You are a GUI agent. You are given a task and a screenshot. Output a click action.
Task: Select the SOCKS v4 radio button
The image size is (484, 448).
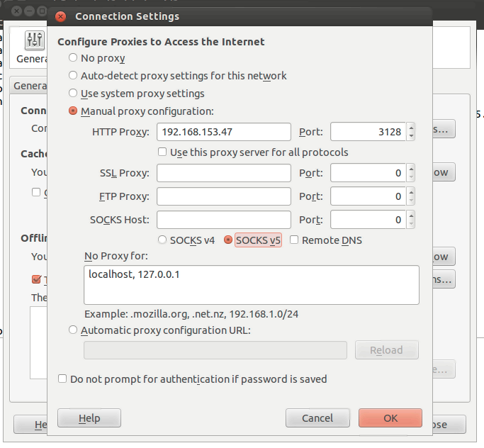pos(162,240)
